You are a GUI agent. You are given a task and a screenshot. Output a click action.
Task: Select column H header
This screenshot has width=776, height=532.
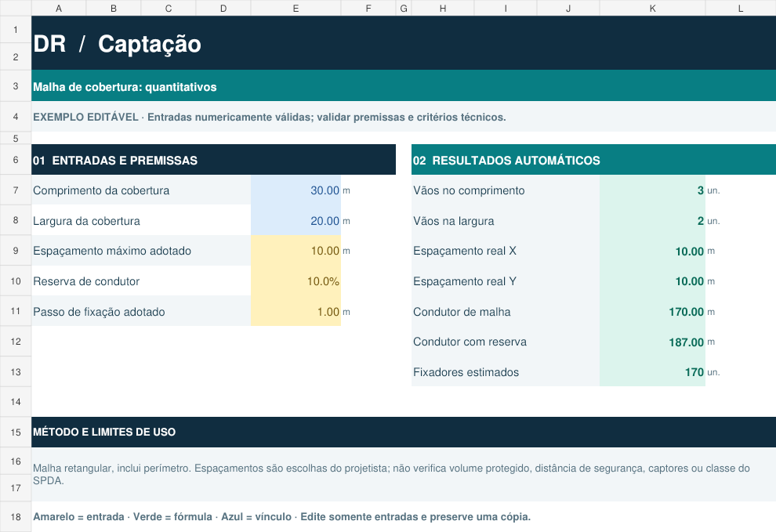point(443,8)
